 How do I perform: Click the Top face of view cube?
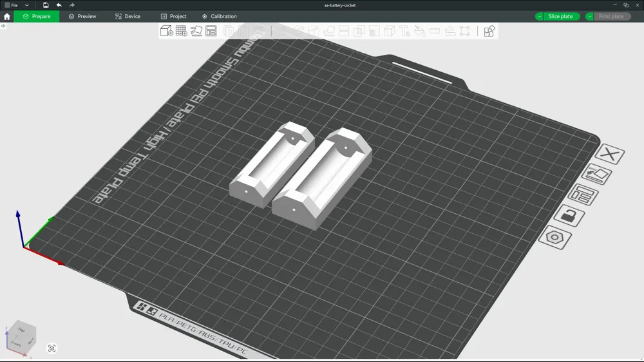tap(22, 330)
